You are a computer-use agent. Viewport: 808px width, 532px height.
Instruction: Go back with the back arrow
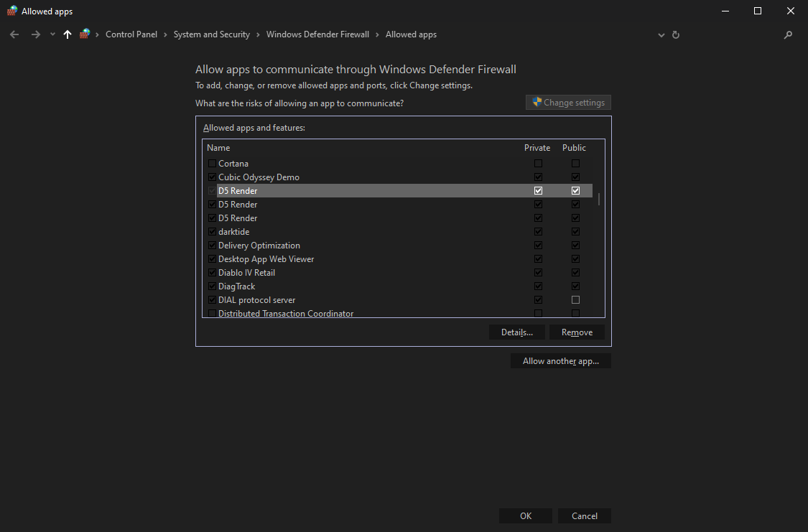click(14, 34)
